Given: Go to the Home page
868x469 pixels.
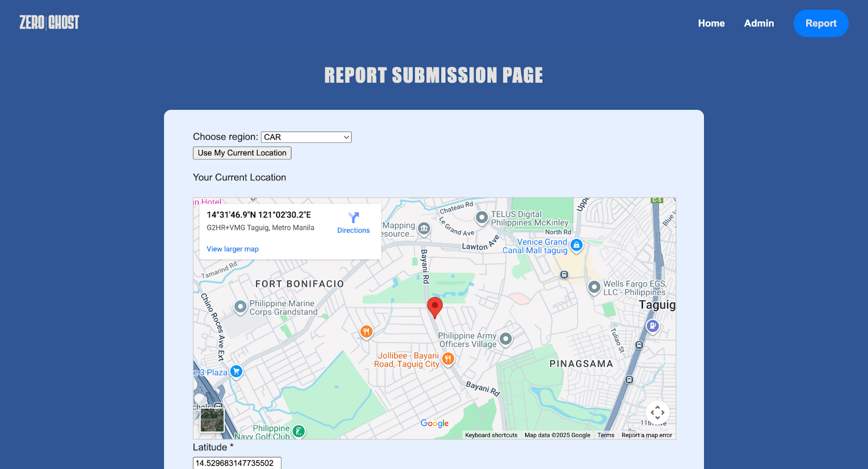Looking at the screenshot, I should (x=711, y=23).
